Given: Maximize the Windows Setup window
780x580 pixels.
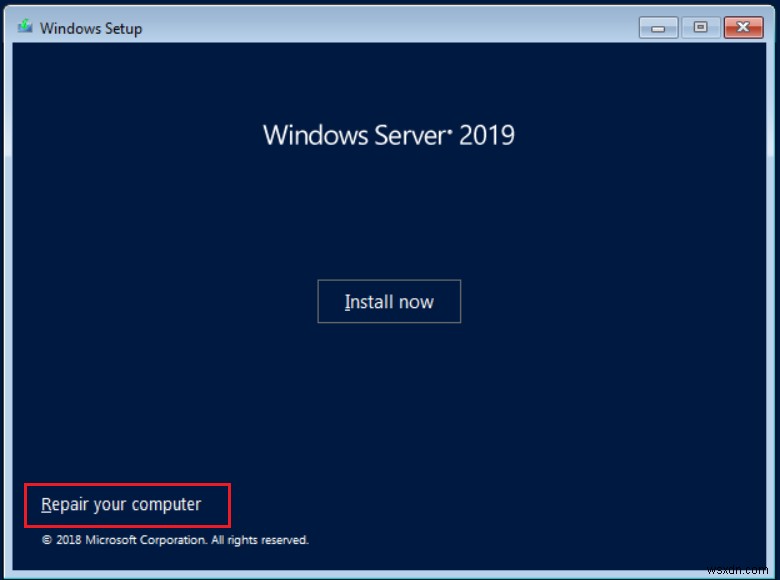Looking at the screenshot, I should point(700,28).
